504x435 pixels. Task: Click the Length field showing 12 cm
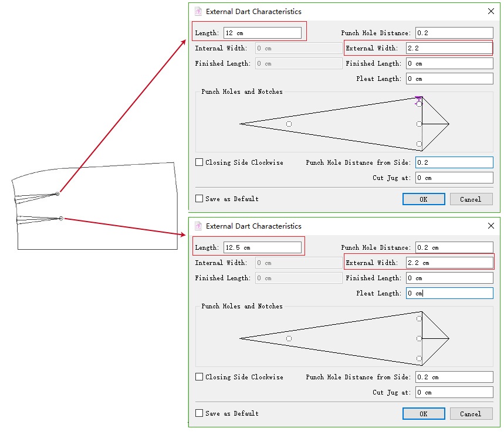click(x=262, y=33)
